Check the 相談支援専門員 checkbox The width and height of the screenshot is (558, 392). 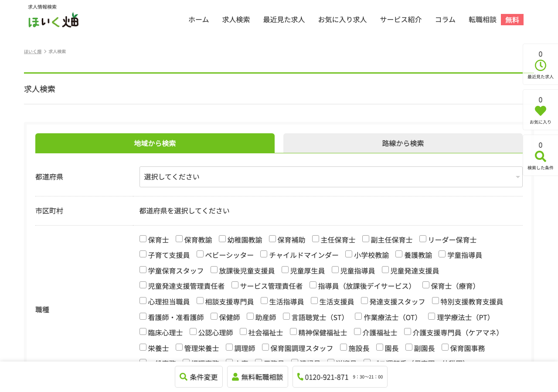pos(200,301)
